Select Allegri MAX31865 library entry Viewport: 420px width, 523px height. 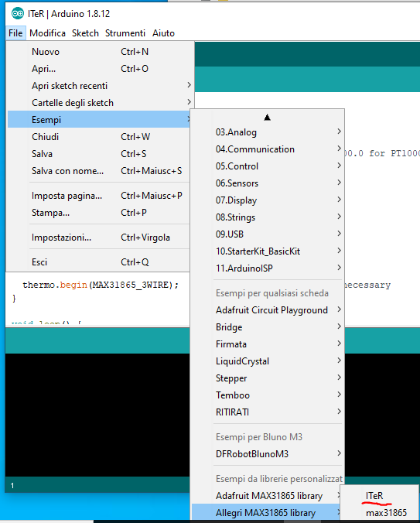click(x=267, y=512)
